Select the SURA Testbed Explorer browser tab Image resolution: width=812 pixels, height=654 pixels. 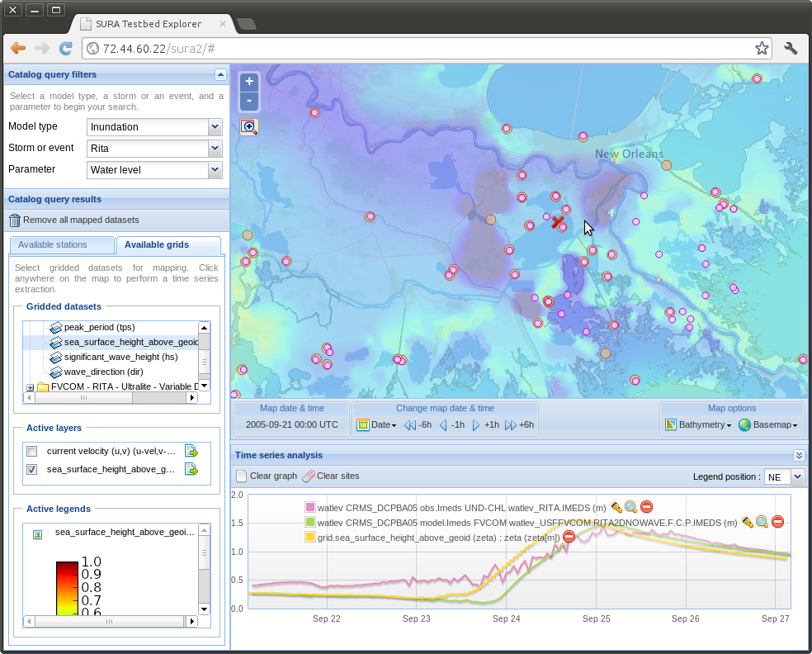(149, 24)
